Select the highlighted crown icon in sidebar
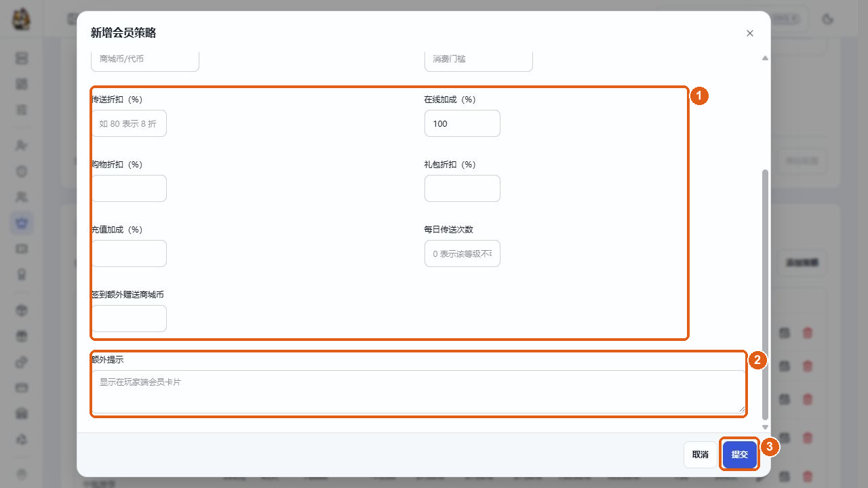868x488 pixels. (22, 222)
